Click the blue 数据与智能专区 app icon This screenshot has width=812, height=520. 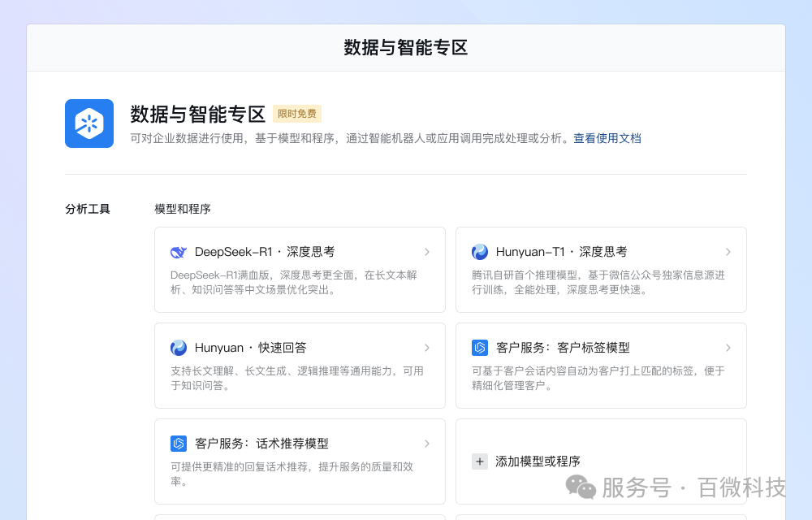[x=89, y=123]
